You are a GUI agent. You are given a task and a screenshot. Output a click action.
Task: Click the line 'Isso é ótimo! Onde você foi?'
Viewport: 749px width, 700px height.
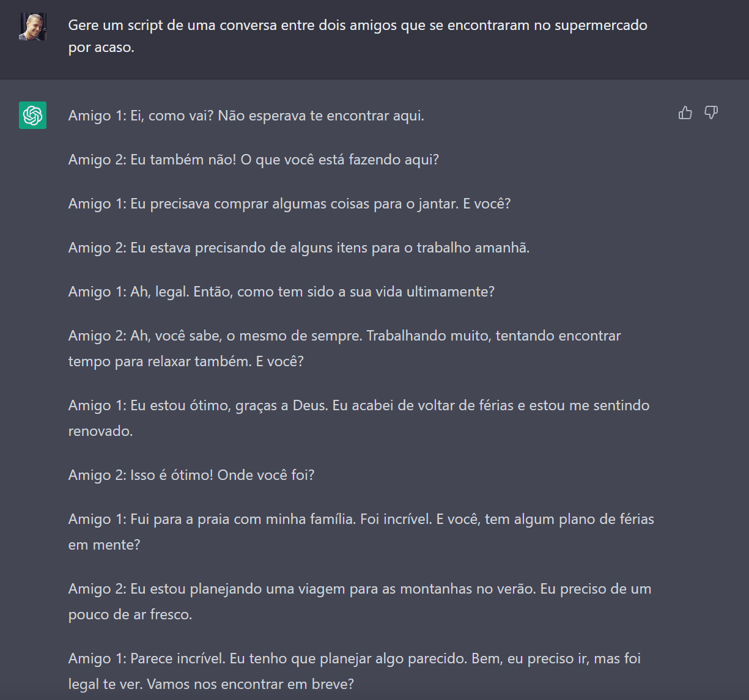click(191, 474)
